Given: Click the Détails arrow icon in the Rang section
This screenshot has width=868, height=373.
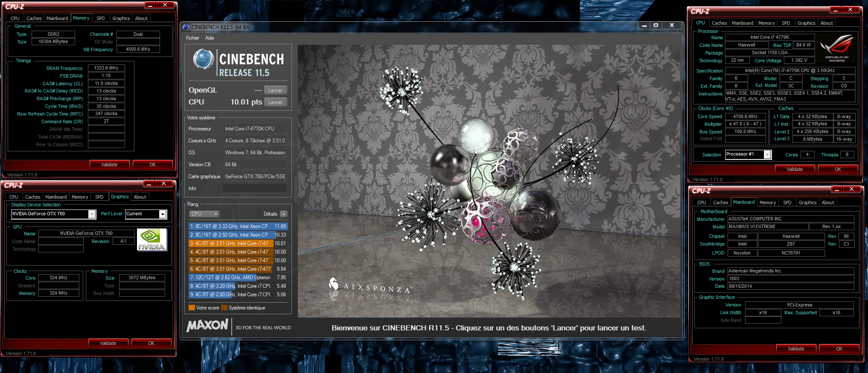Looking at the screenshot, I should click(x=284, y=214).
